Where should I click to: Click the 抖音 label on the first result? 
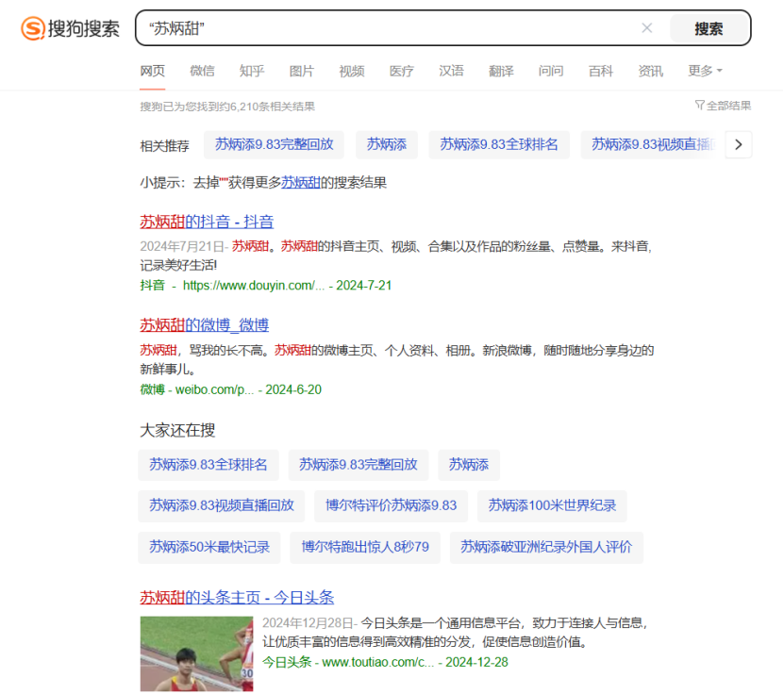pyautogui.click(x=153, y=285)
